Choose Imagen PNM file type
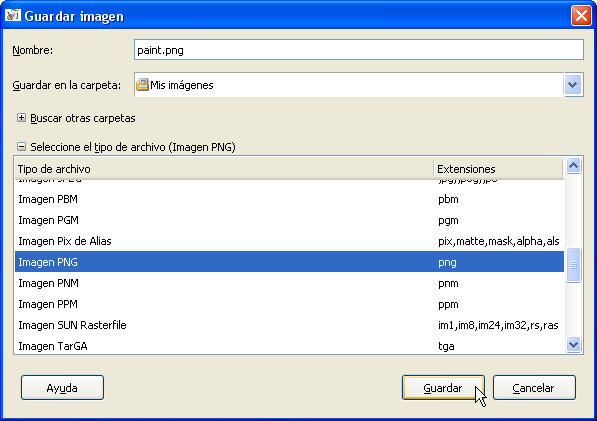The width and height of the screenshot is (597, 421). [x=289, y=283]
